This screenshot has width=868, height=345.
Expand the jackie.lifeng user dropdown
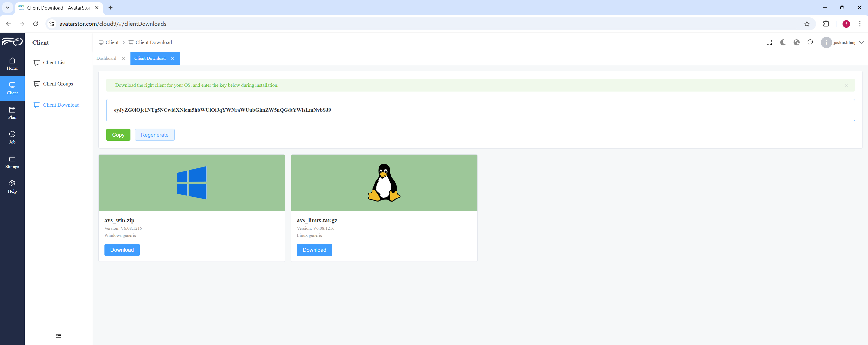pos(842,42)
